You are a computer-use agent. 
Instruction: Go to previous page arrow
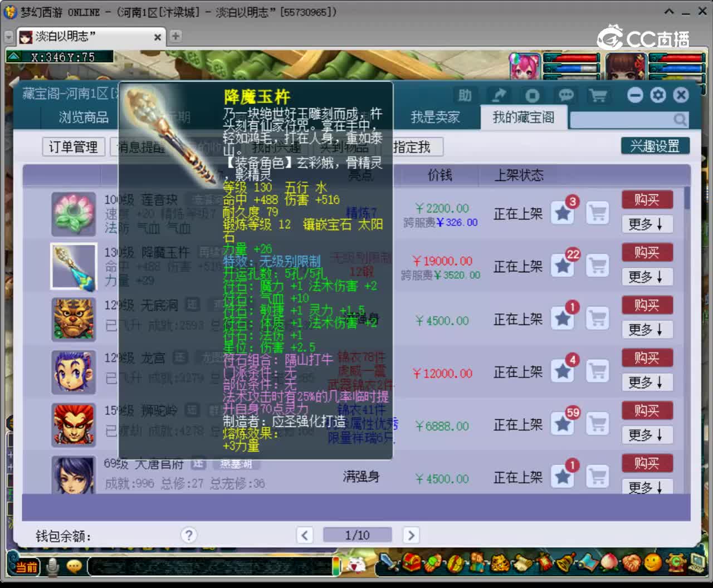click(x=304, y=535)
